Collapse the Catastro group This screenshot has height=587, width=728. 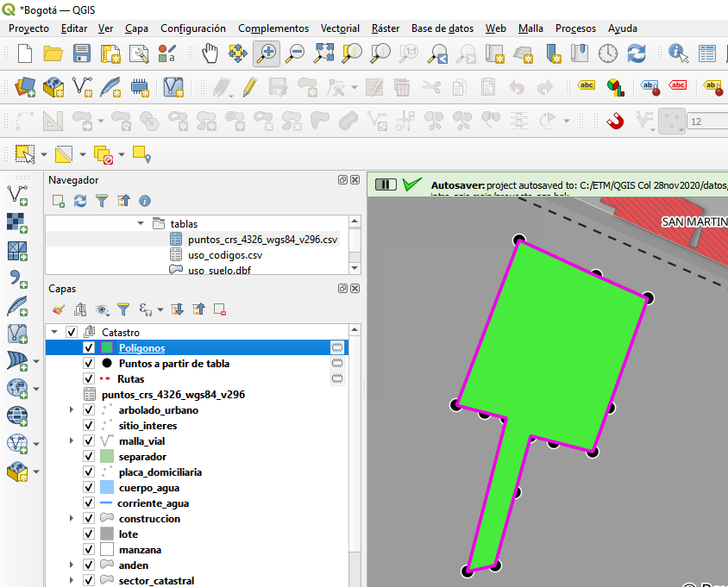pos(54,332)
